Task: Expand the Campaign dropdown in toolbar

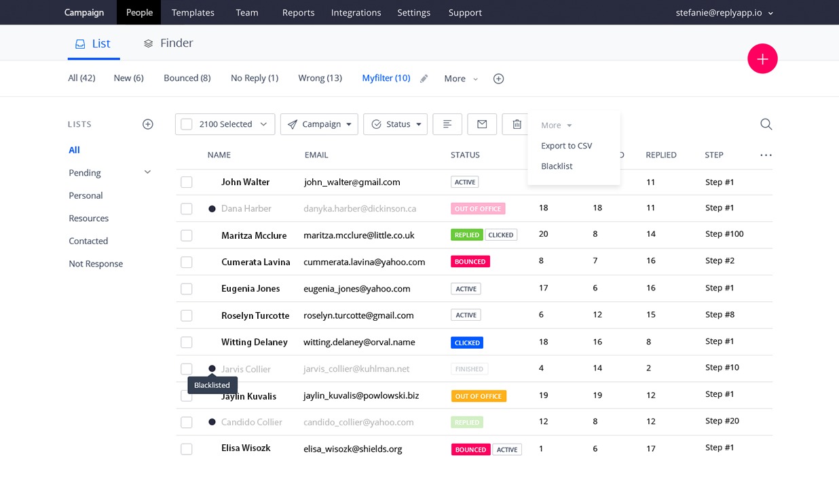Action: (x=319, y=124)
